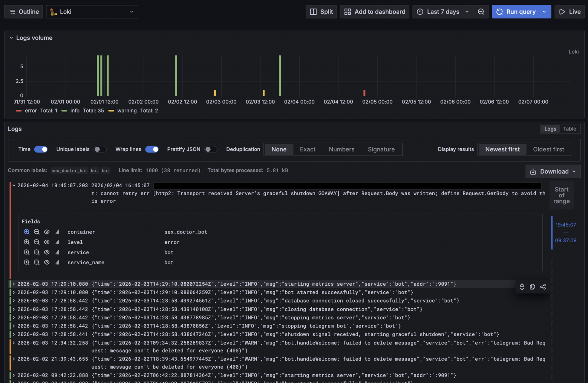This screenshot has height=383, width=588.
Task: Zoom out the time range
Action: pos(481,11)
